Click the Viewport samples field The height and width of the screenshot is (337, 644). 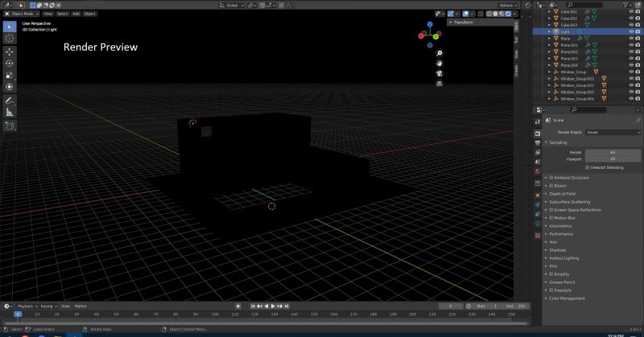click(613, 159)
